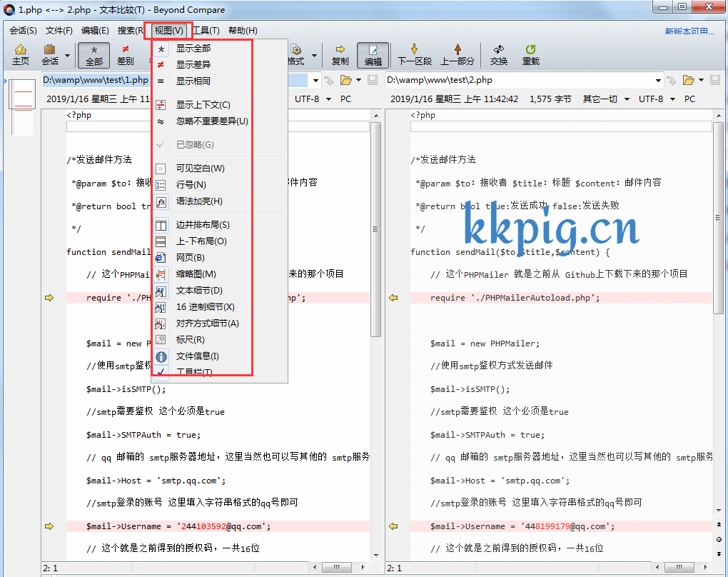Close the open 视图(V) menu
Screen dimensions: 728x577
point(168,31)
